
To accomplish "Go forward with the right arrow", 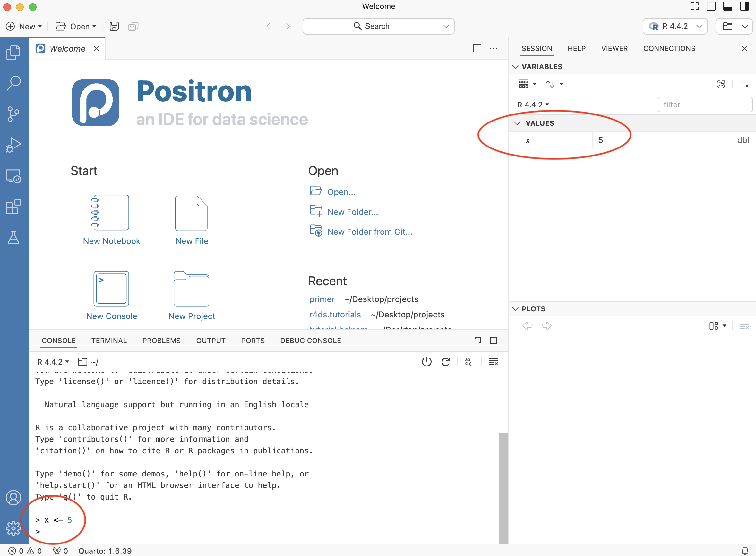I will [x=288, y=26].
